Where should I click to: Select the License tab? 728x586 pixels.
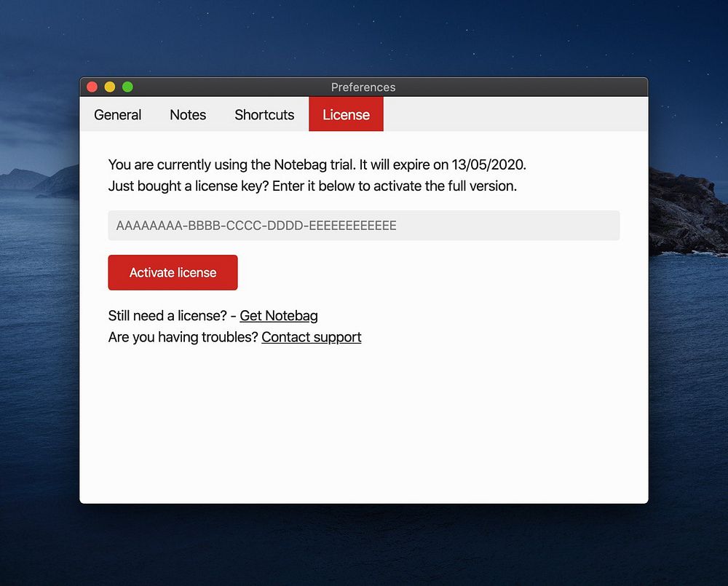(x=346, y=114)
